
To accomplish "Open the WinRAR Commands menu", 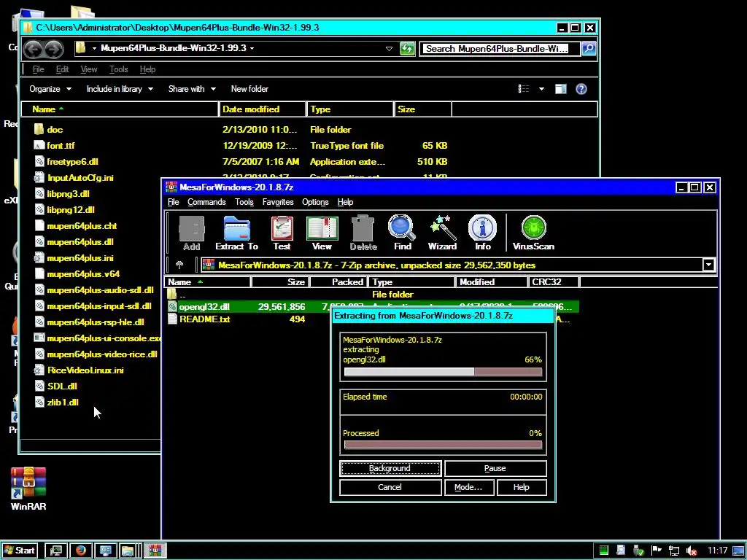I will point(206,202).
